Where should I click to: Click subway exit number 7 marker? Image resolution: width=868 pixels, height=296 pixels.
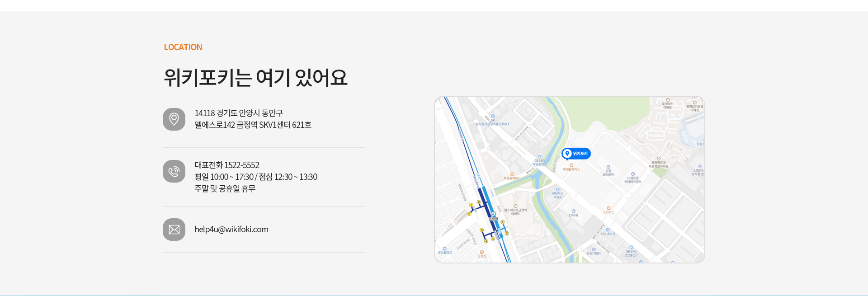[471, 205]
